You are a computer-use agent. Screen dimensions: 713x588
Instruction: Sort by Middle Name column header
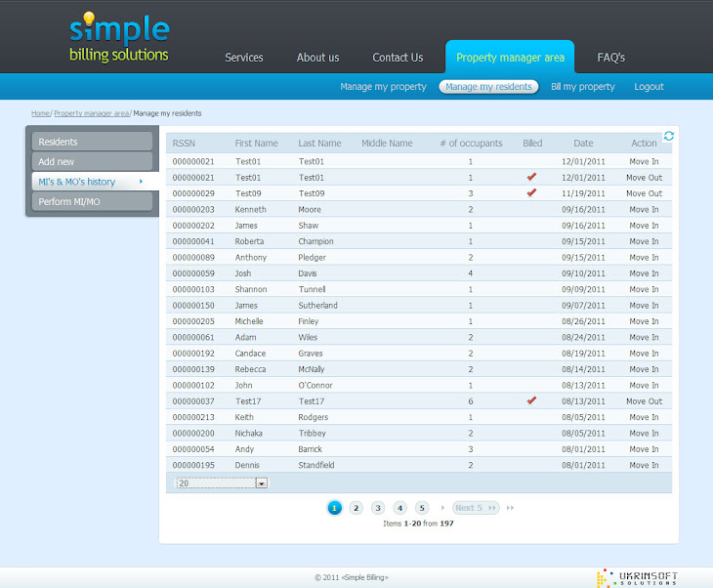(387, 144)
